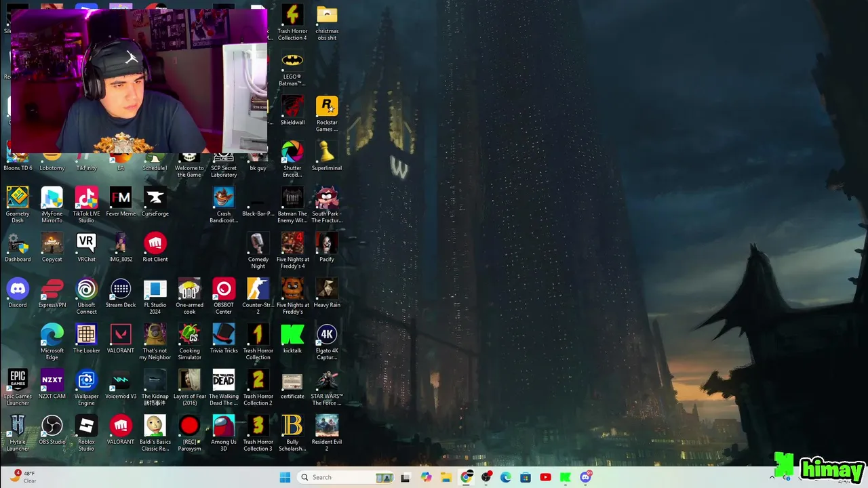Open STAR WARS The Force icon

tap(327, 387)
